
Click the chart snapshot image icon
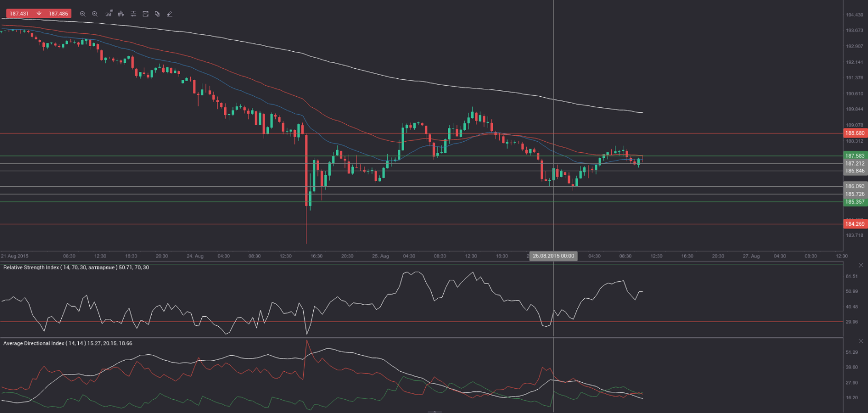145,14
